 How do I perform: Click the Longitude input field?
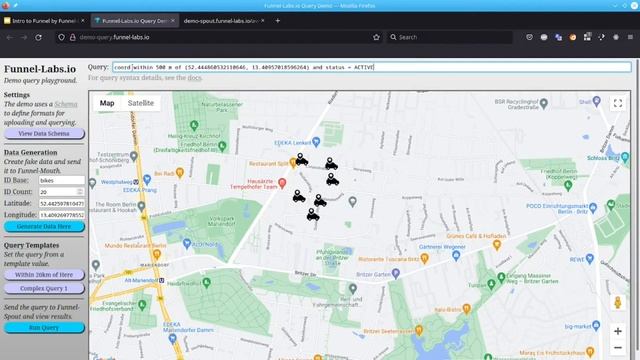click(x=62, y=215)
